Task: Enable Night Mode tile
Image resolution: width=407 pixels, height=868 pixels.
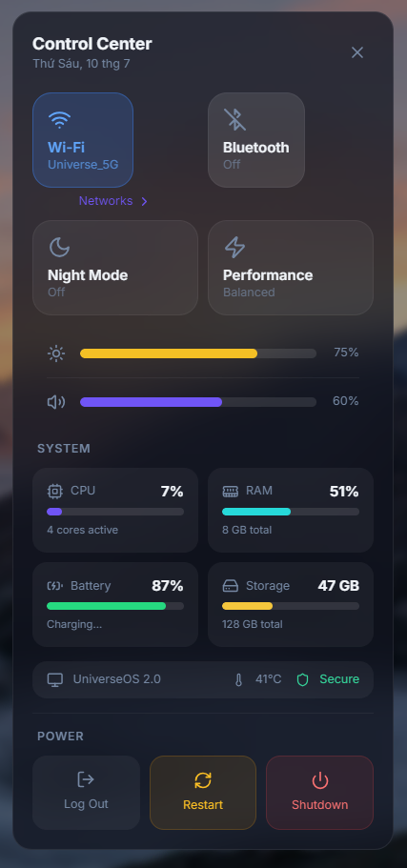Action: click(x=115, y=268)
